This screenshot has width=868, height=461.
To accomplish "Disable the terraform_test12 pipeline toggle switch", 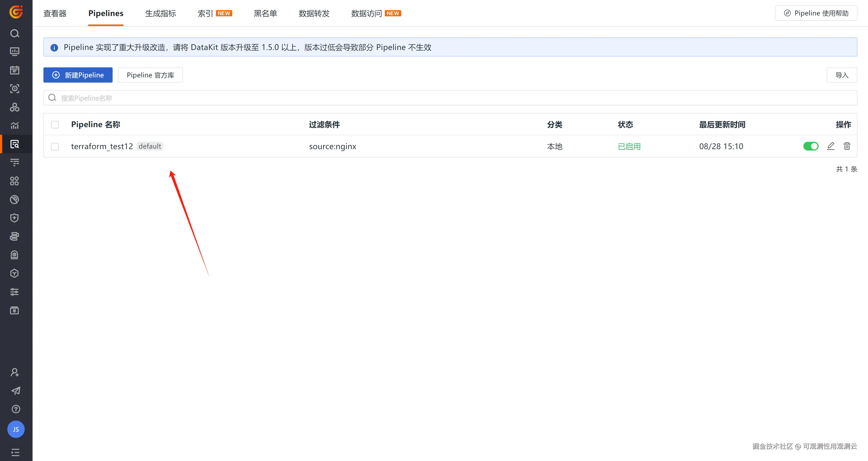I will click(x=811, y=146).
